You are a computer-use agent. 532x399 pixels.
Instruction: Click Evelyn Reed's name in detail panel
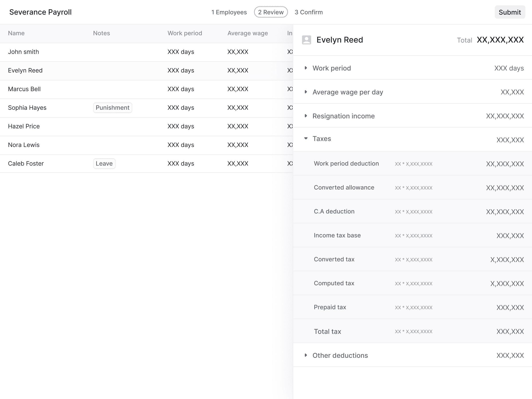click(x=340, y=40)
